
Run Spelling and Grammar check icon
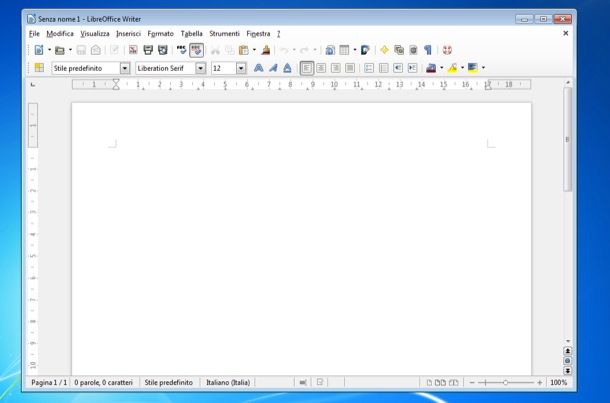[x=181, y=50]
